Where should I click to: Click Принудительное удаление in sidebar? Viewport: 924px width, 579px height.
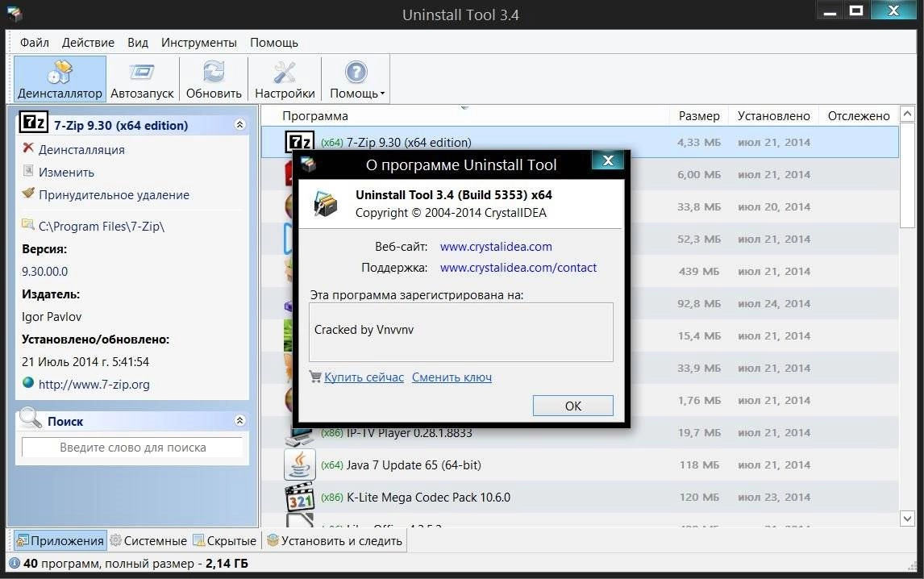coord(114,194)
